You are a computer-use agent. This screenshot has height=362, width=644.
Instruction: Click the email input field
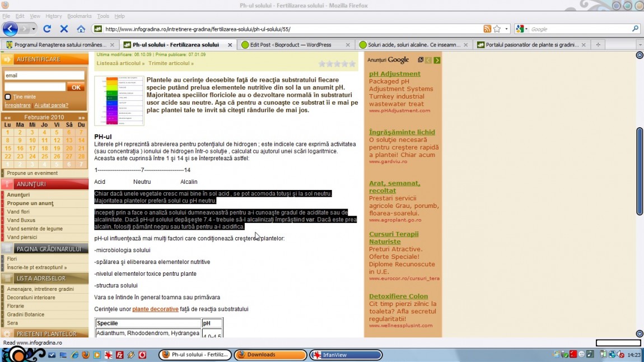44,76
